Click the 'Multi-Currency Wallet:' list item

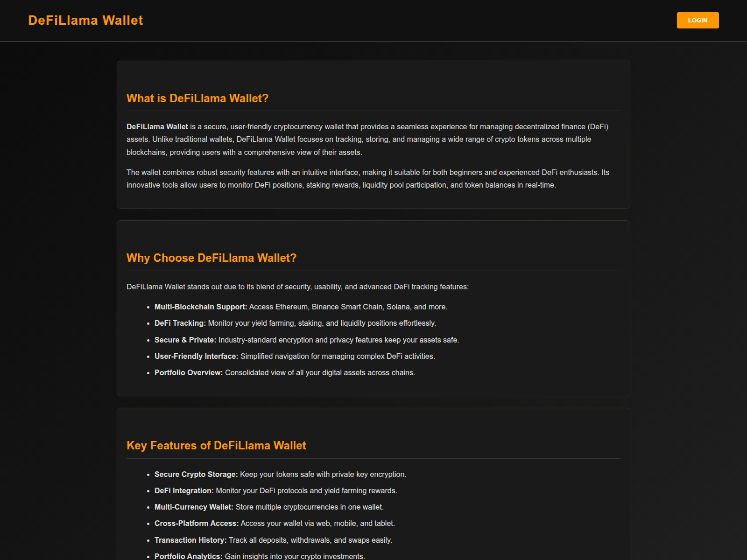269,507
